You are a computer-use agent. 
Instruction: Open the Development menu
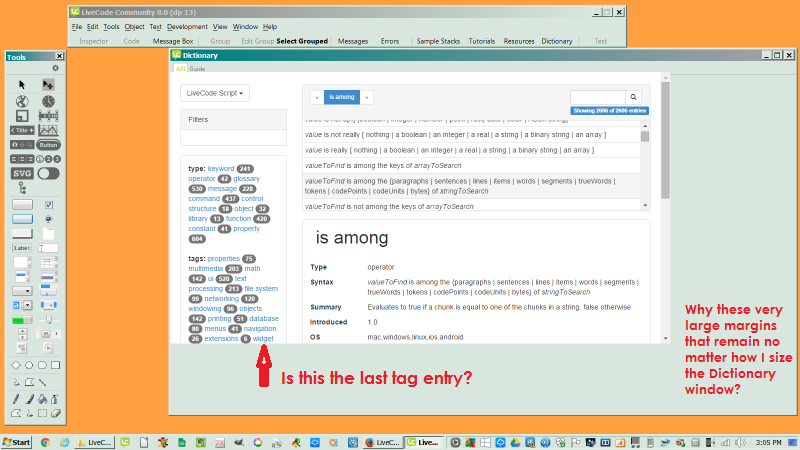tap(187, 26)
